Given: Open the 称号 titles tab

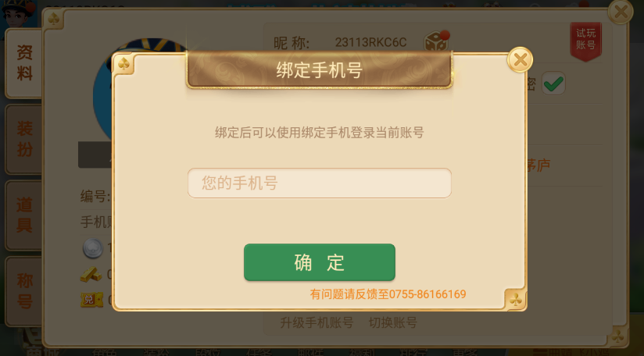Looking at the screenshot, I should pos(23,291).
